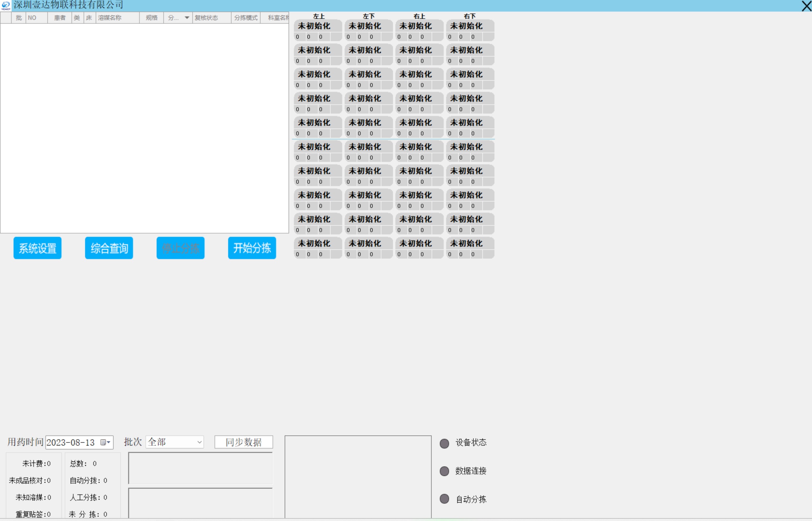
Task: Click the 类 column header
Action: [77, 18]
